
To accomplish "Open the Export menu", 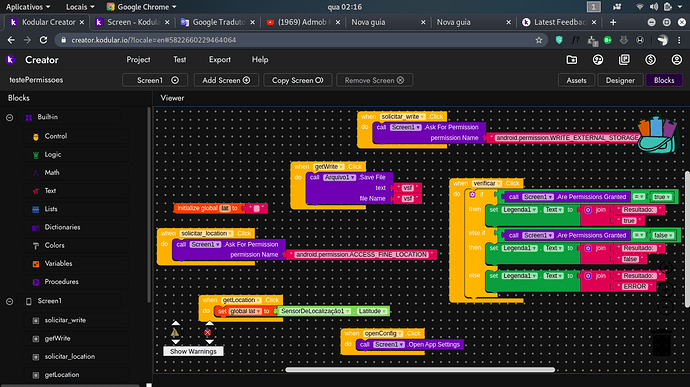I will [x=220, y=60].
